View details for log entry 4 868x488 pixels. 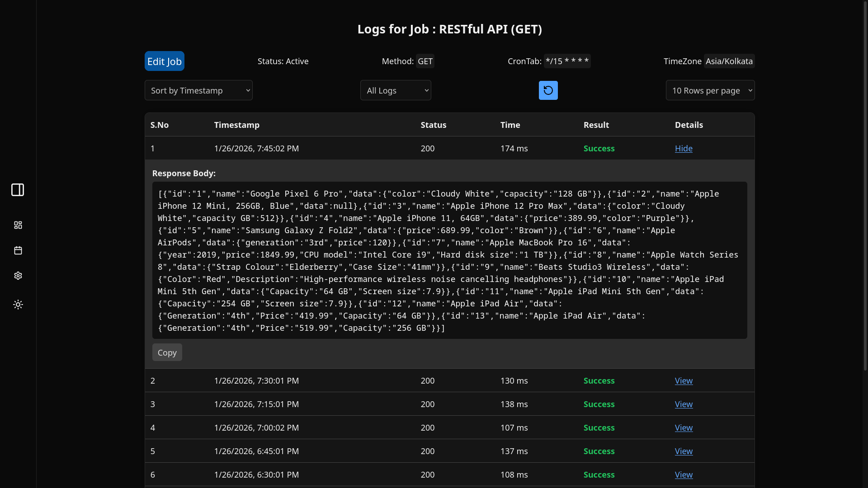pos(683,427)
